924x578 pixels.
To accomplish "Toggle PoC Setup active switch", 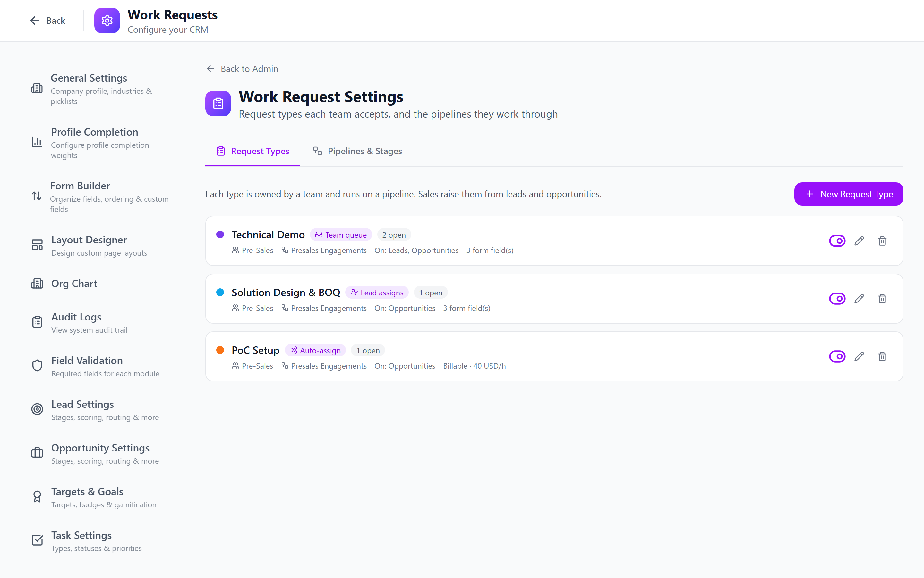I will 837,356.
